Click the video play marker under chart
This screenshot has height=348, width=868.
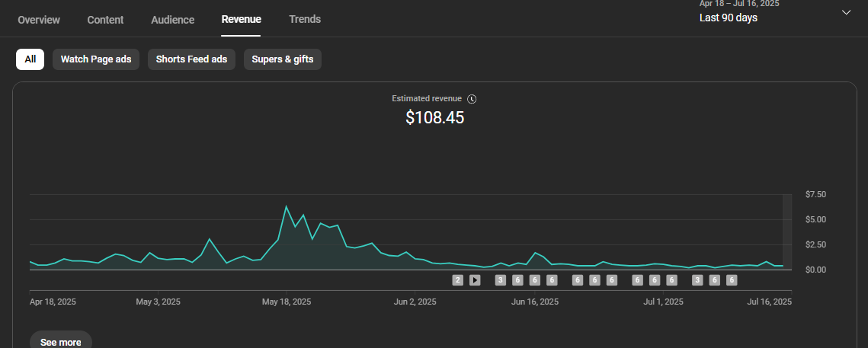pyautogui.click(x=475, y=280)
